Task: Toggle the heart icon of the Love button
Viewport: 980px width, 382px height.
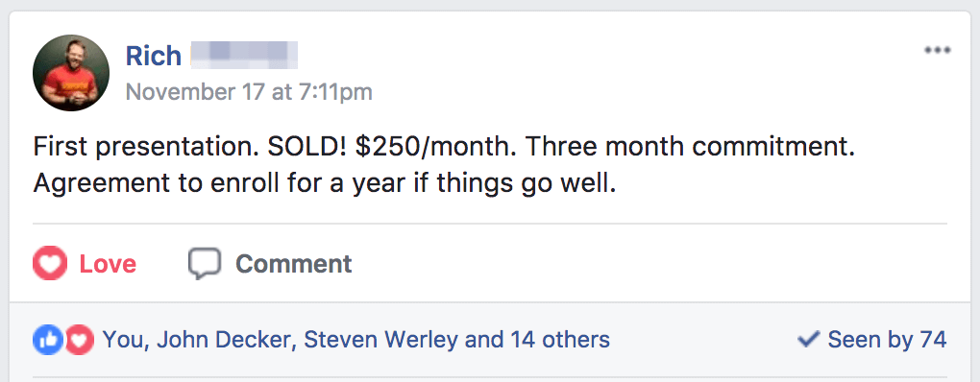Action: (x=49, y=263)
